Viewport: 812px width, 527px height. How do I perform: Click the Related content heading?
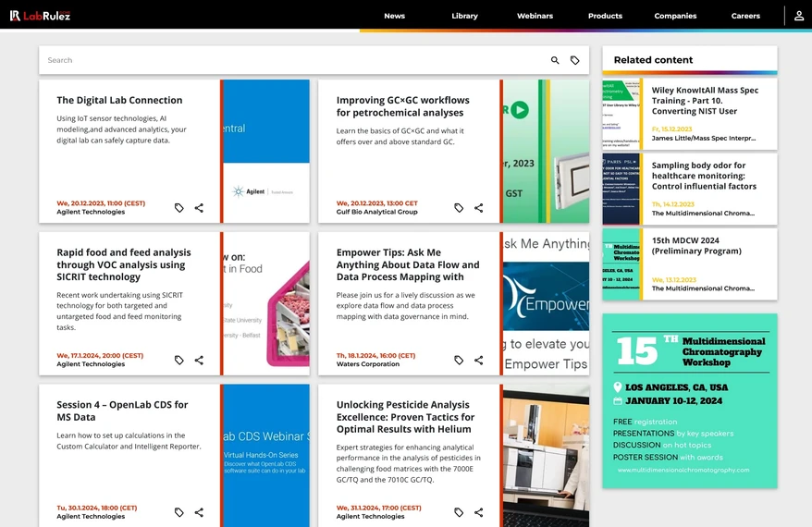click(x=653, y=59)
